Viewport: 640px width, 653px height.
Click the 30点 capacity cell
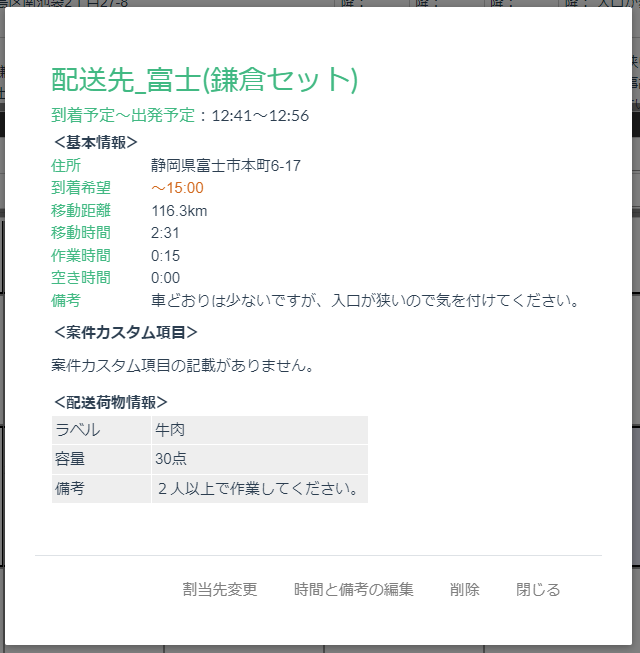pos(170,459)
